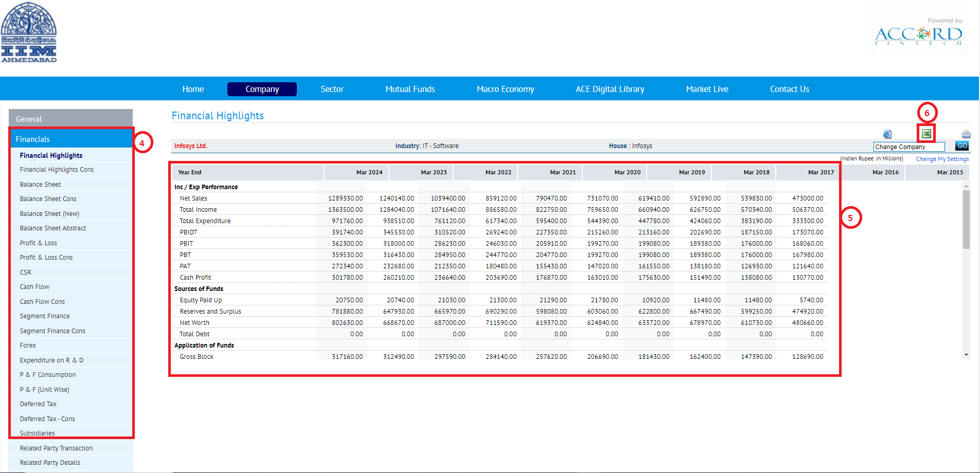Image resolution: width=980 pixels, height=473 pixels.
Task: Open Cash Flow Cons
Action: (42, 302)
